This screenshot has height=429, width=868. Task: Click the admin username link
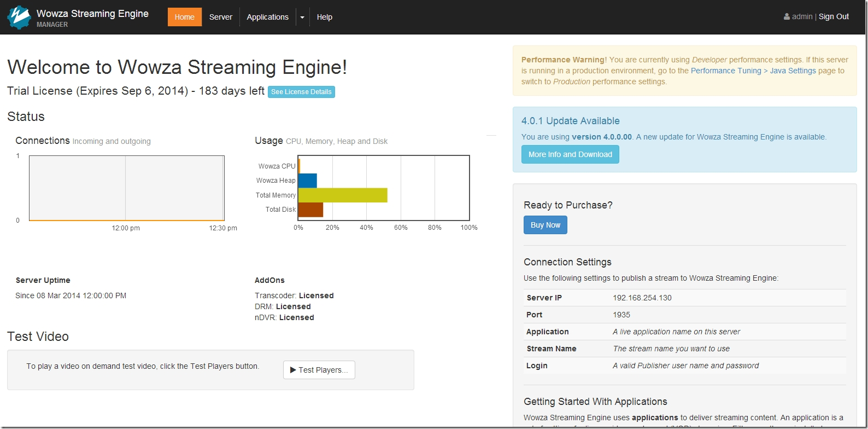(x=802, y=17)
